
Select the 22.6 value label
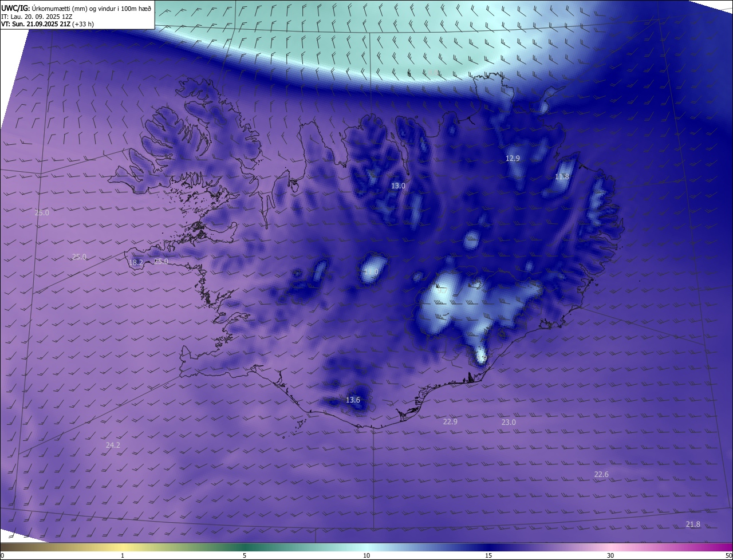pos(601,474)
